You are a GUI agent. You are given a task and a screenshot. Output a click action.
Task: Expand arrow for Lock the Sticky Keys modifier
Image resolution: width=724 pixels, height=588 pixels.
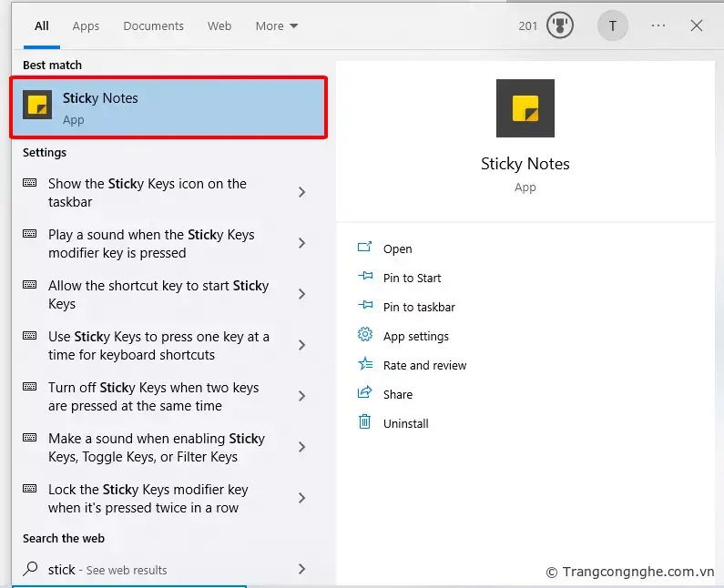301,498
